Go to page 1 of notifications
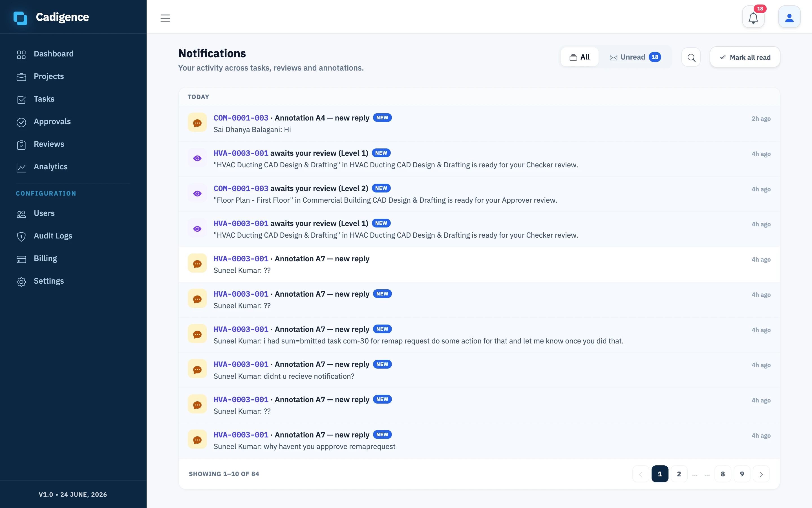 coord(660,474)
